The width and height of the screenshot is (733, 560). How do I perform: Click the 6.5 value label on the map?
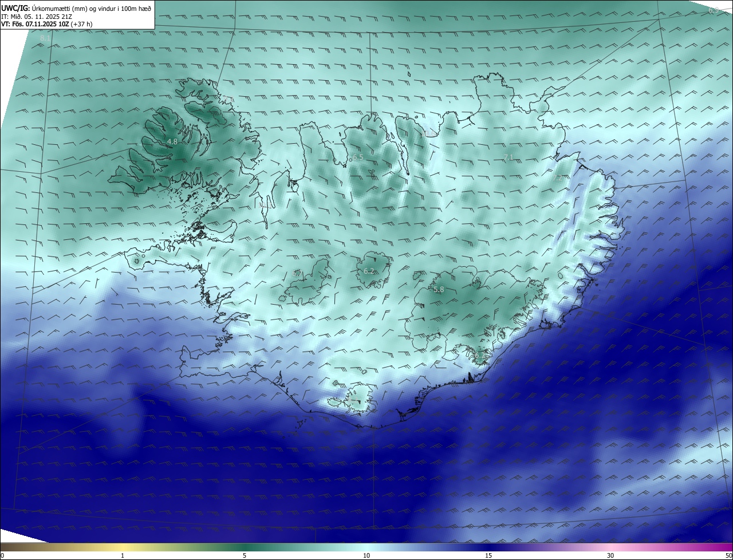click(x=358, y=157)
